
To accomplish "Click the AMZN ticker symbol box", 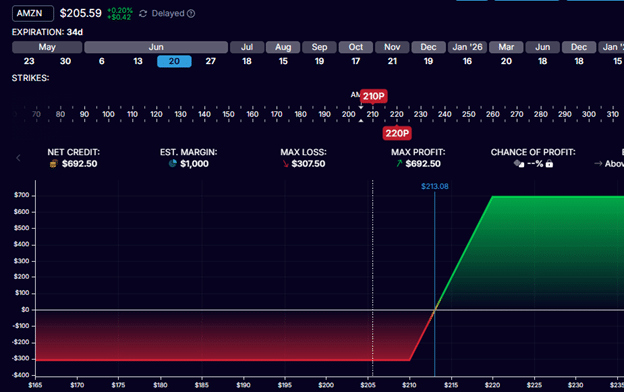I will (x=33, y=14).
